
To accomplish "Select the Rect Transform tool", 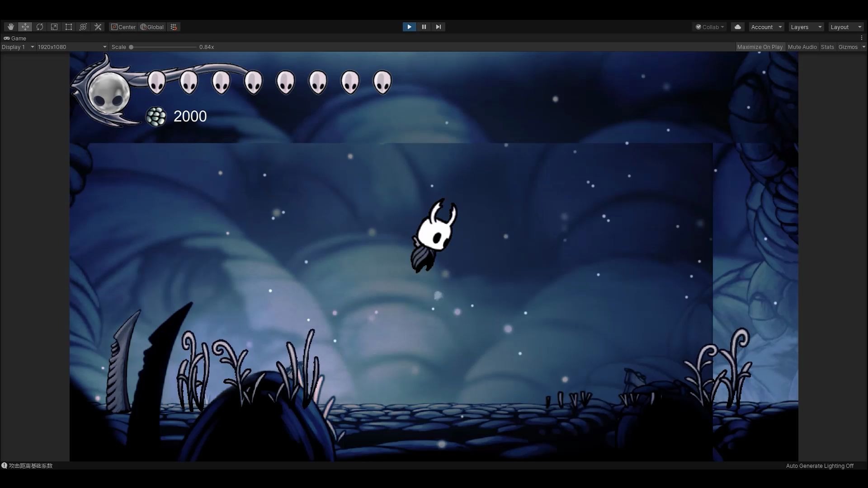I will point(69,27).
